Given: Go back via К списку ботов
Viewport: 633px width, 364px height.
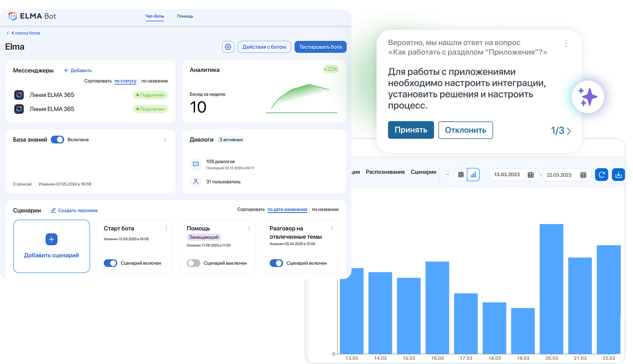Looking at the screenshot, I should click(x=23, y=33).
